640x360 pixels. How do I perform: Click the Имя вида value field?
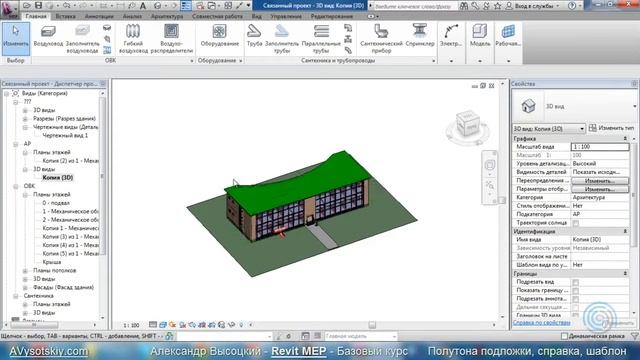(x=600, y=240)
